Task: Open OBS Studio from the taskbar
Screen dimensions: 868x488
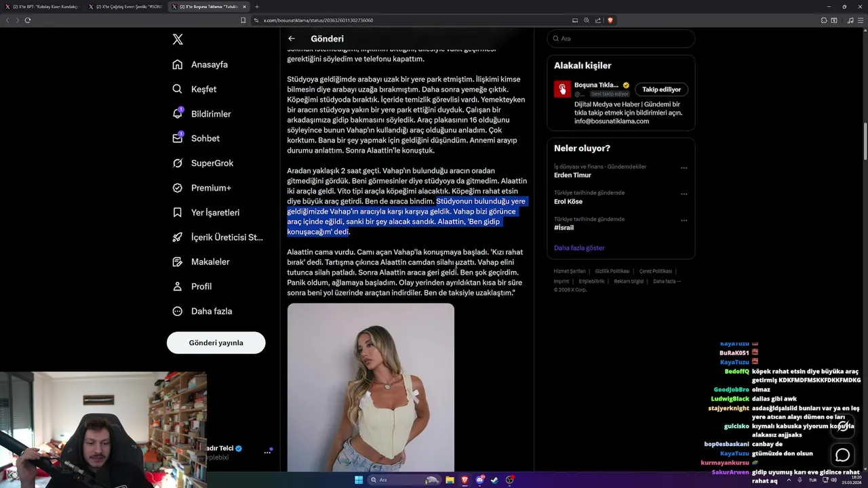Action: coord(510,480)
